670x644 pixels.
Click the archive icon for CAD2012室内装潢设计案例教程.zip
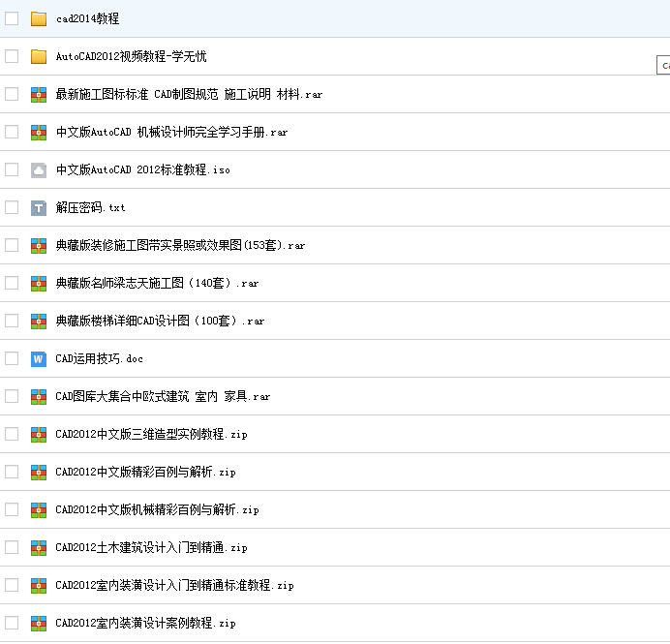39,623
